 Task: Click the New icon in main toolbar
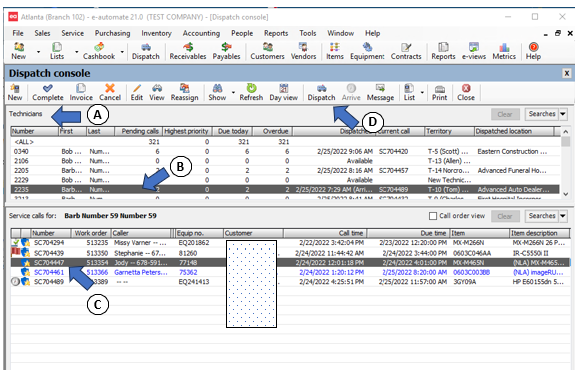click(x=18, y=51)
